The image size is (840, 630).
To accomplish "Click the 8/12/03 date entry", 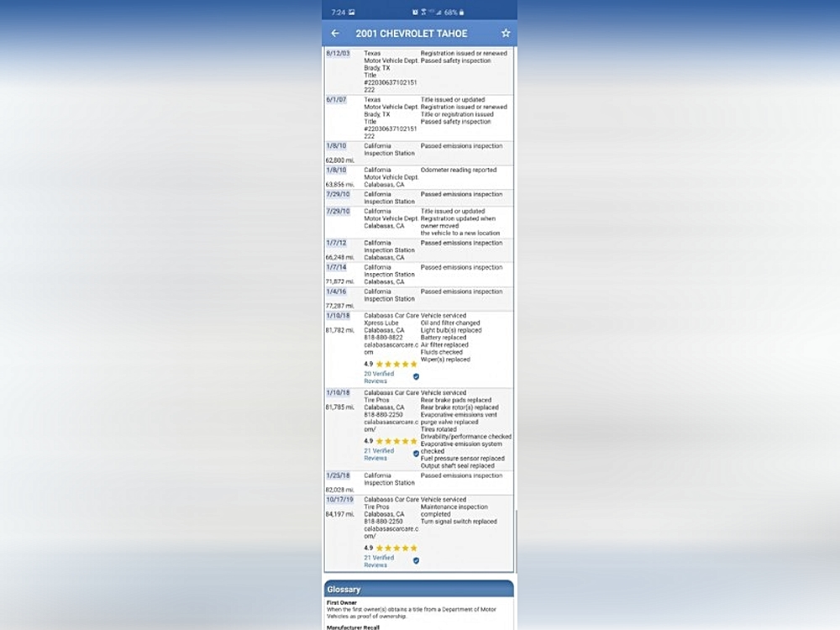I will tap(337, 54).
